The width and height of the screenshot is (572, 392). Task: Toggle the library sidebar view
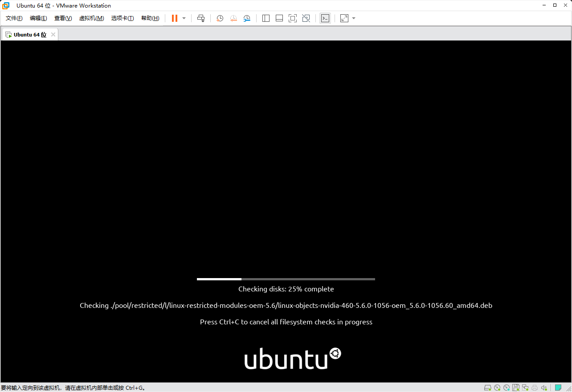(266, 18)
